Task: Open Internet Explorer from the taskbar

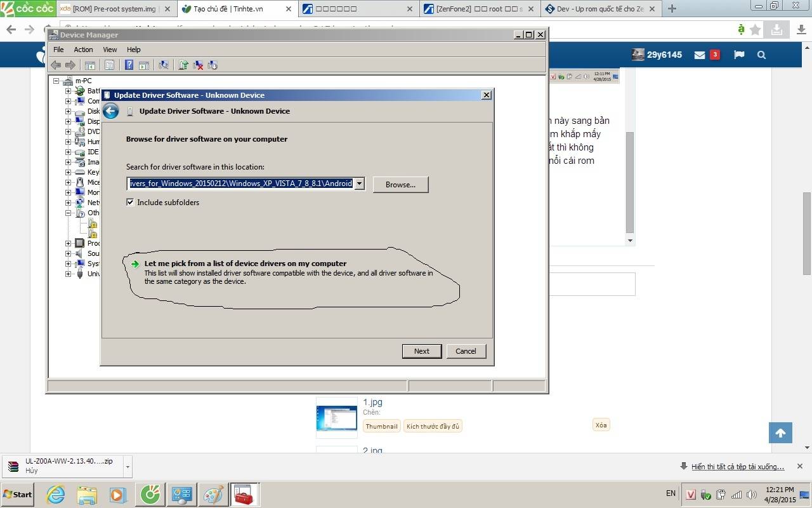Action: point(56,494)
